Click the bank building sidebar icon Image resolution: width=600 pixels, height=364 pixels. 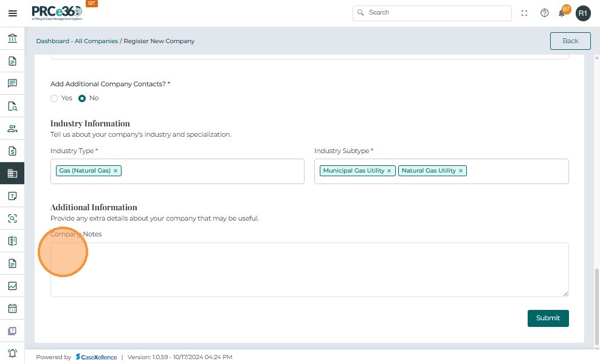(12, 39)
